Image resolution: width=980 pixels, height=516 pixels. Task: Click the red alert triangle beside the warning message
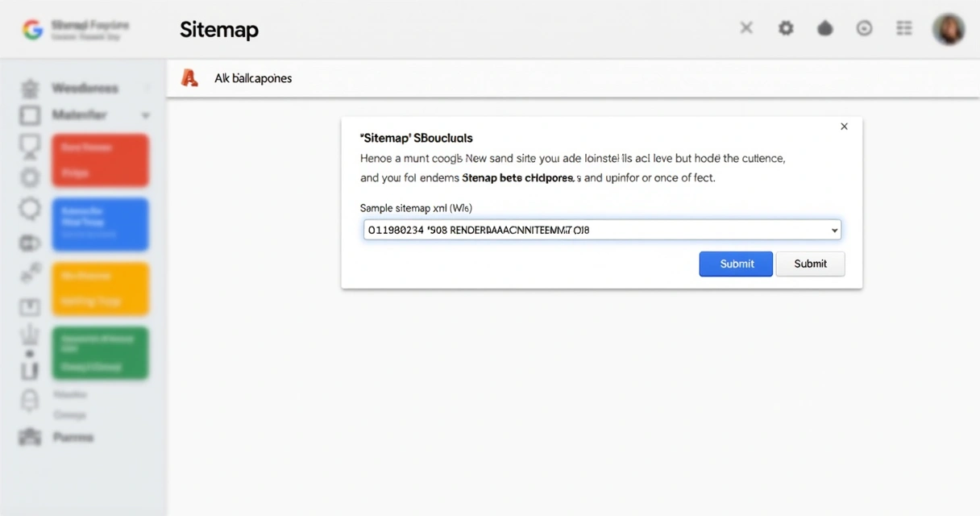[189, 77]
